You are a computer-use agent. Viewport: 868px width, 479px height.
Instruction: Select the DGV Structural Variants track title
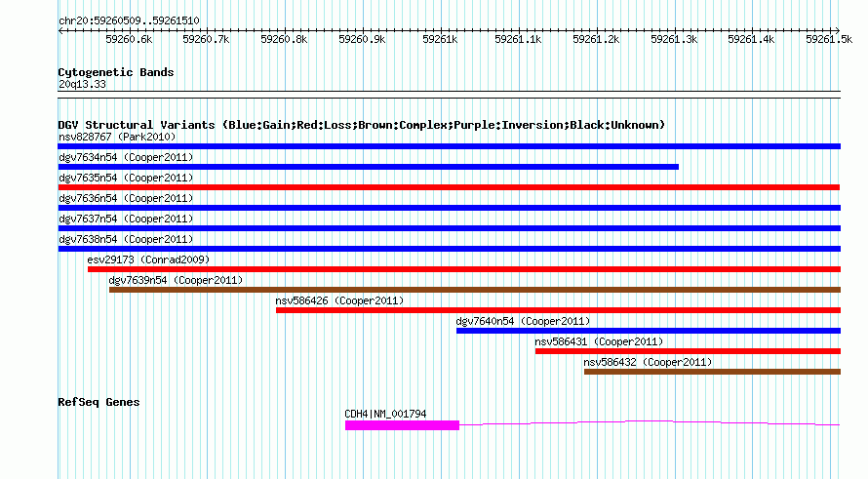(362, 125)
